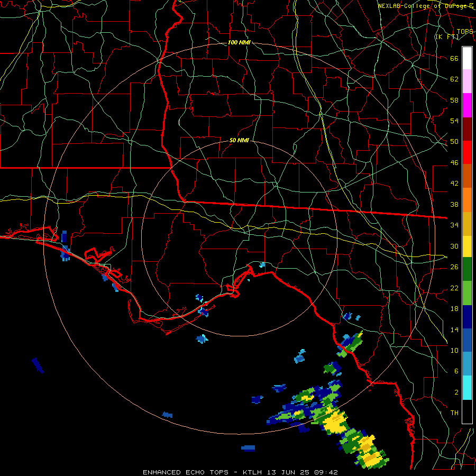Click the navy blue legend swatch
Viewport: 476px width, 476px height.
point(467,317)
